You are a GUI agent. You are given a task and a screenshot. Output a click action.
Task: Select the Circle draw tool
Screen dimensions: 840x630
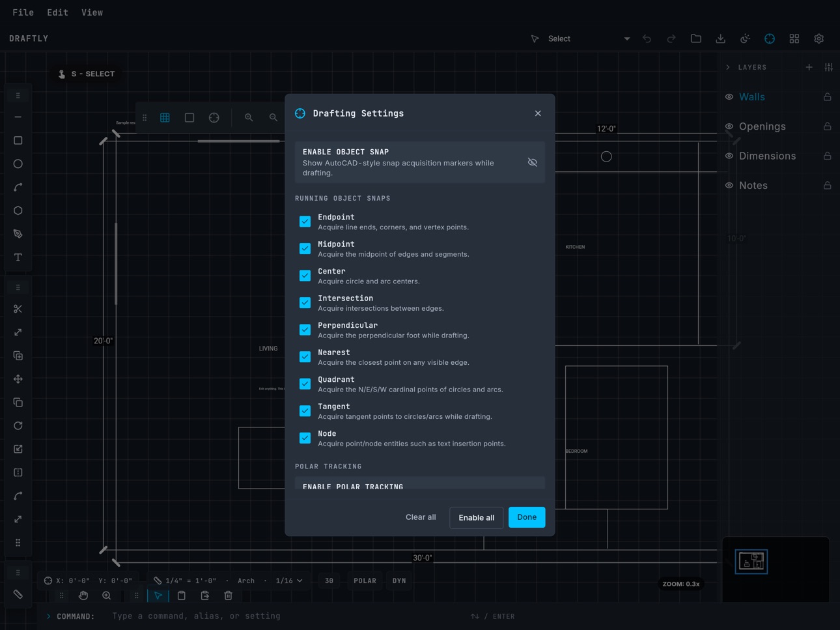pyautogui.click(x=18, y=164)
